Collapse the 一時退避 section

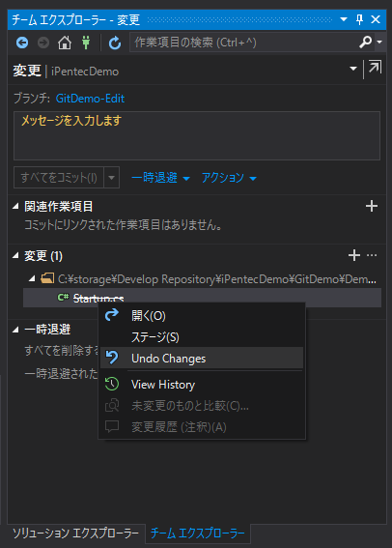15,330
